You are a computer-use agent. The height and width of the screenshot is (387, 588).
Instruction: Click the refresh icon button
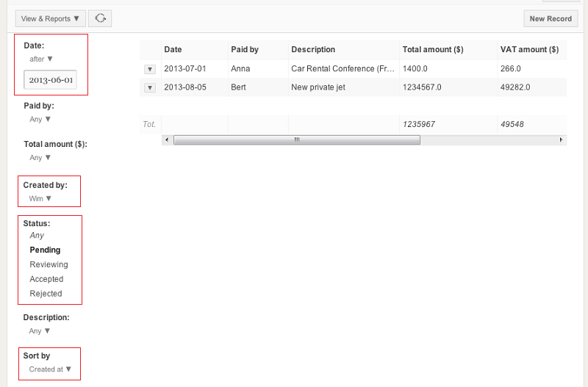click(100, 18)
